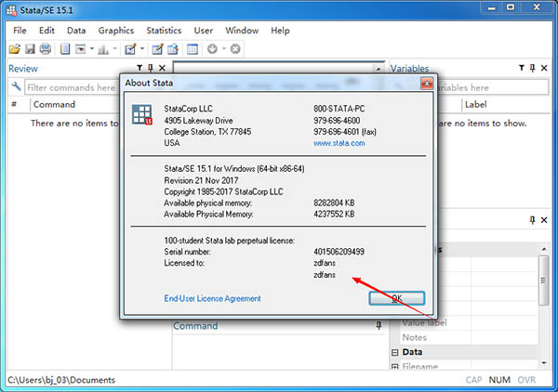This screenshot has width=558, height=392.
Task: Open Data Editor (Browse) magnifier icon
Action: coord(173,49)
